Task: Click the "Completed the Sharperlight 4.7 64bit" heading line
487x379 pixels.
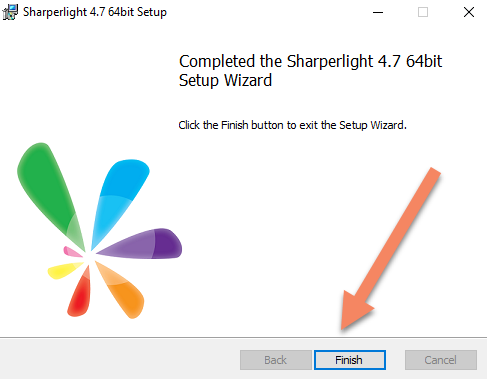Action: click(310, 61)
